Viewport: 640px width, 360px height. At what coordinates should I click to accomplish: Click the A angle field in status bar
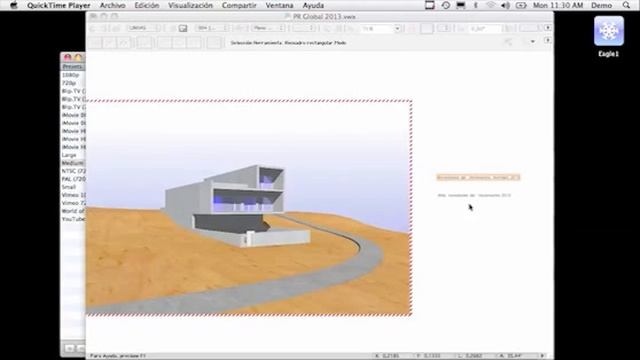(515, 356)
